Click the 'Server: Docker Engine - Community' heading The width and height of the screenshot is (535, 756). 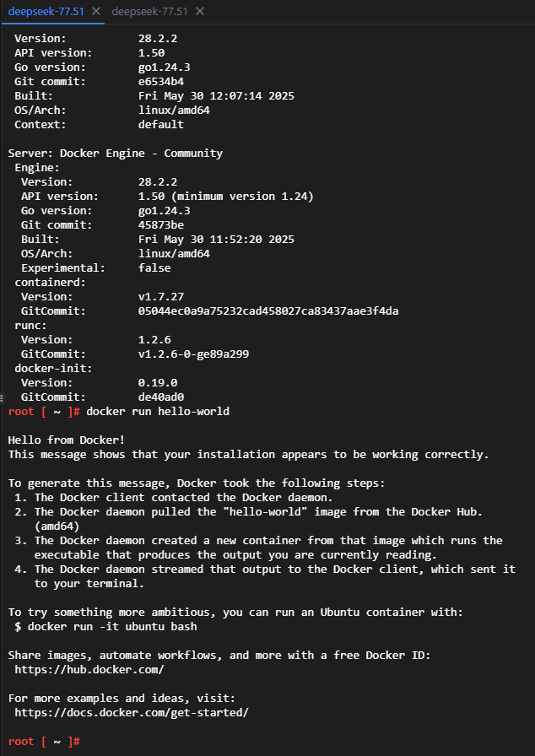tap(116, 153)
